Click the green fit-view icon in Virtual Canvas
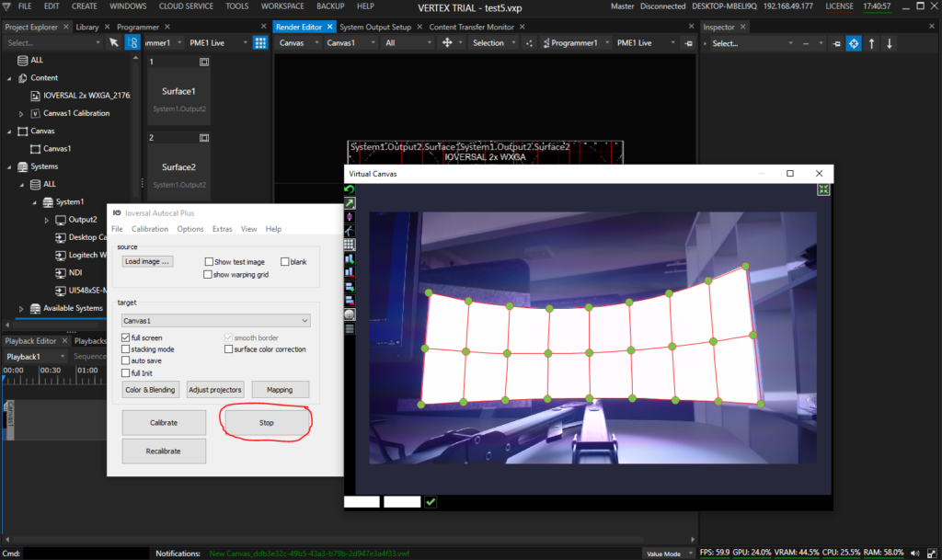Image resolution: width=942 pixels, height=560 pixels. click(x=823, y=189)
